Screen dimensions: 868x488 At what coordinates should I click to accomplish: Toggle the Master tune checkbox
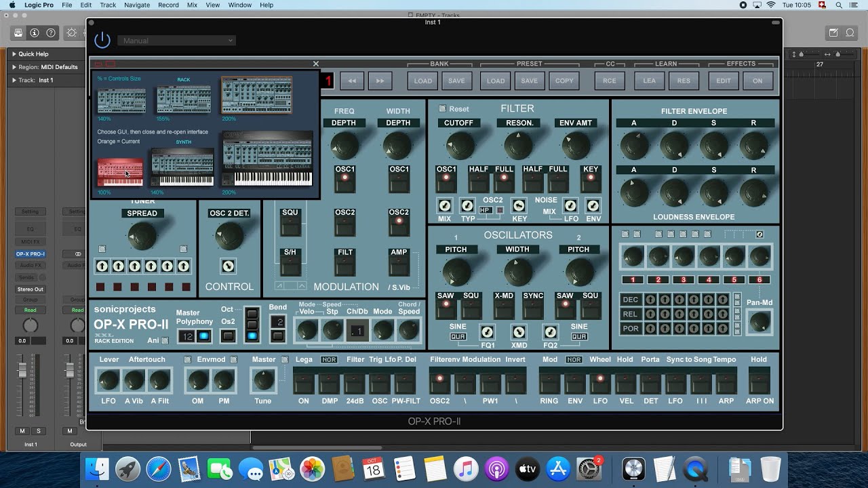pos(285,359)
